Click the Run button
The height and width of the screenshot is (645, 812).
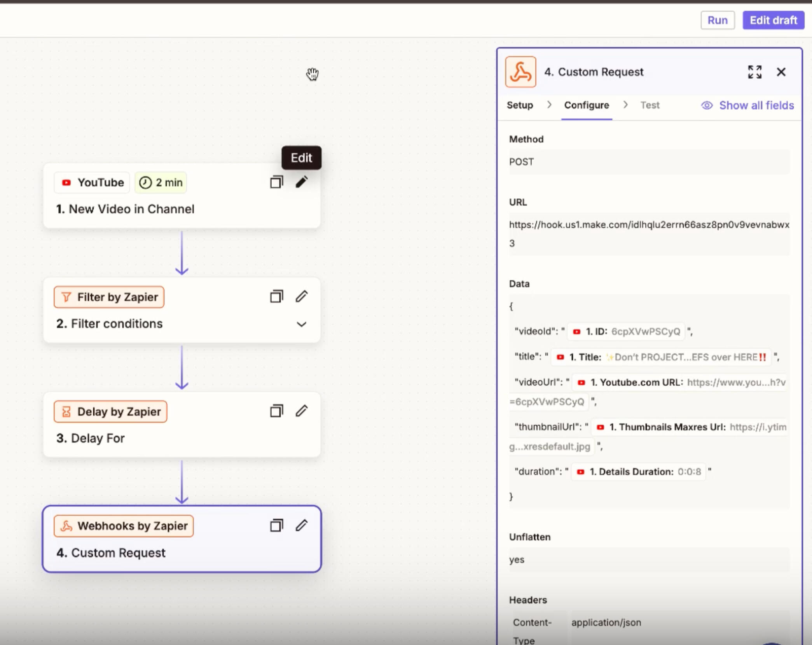(718, 20)
